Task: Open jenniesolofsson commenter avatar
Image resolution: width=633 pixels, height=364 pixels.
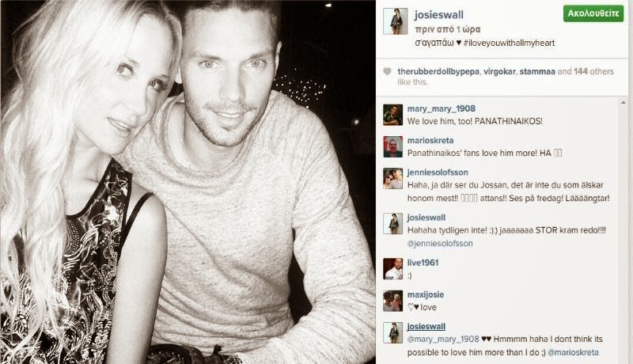Action: 392,179
